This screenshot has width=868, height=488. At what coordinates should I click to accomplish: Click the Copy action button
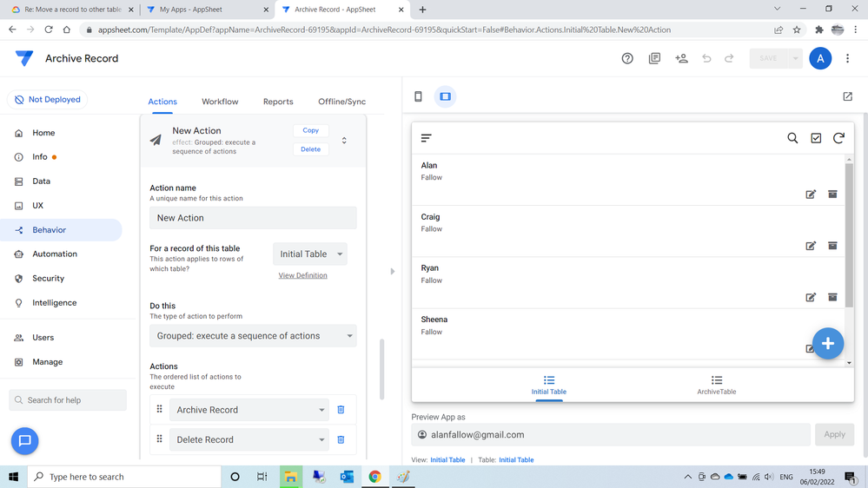(310, 130)
